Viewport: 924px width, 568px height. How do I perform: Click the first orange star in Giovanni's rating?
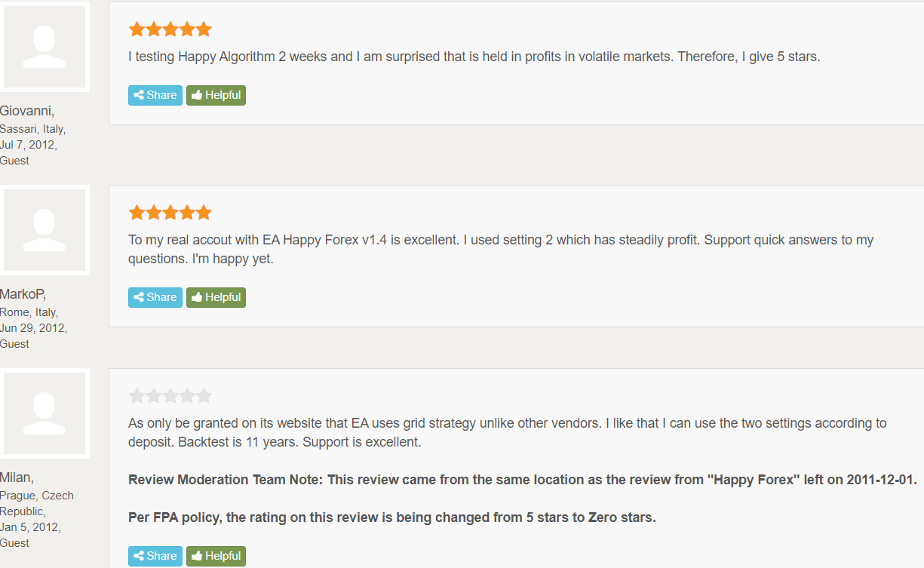(137, 29)
